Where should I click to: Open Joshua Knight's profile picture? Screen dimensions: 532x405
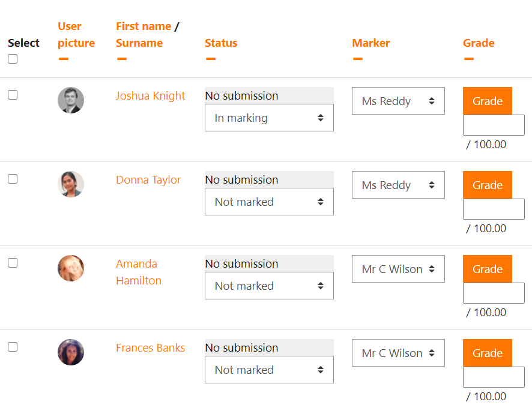(x=71, y=100)
